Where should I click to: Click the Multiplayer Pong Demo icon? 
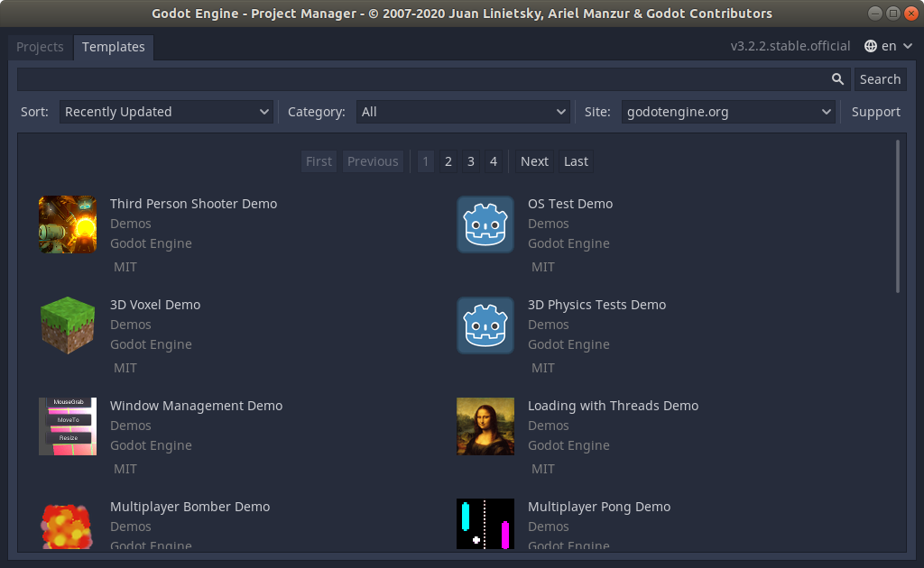point(485,524)
